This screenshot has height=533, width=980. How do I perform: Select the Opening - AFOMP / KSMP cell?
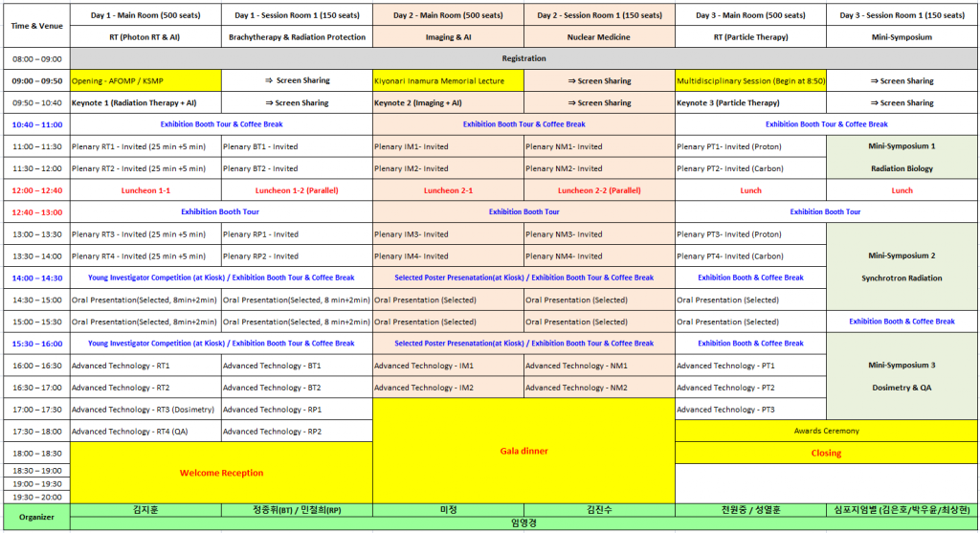[x=145, y=81]
